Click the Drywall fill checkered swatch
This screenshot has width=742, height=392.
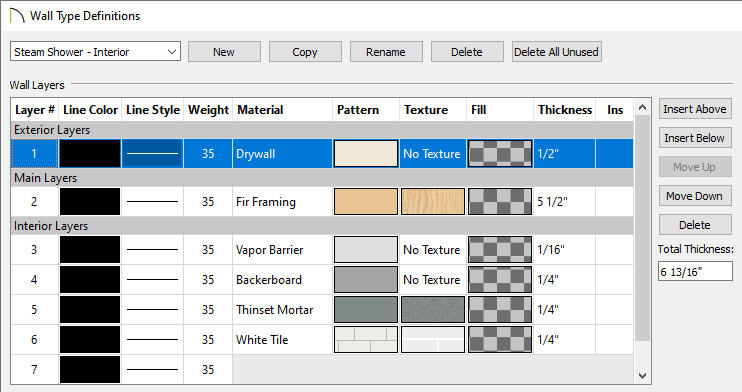tap(500, 153)
